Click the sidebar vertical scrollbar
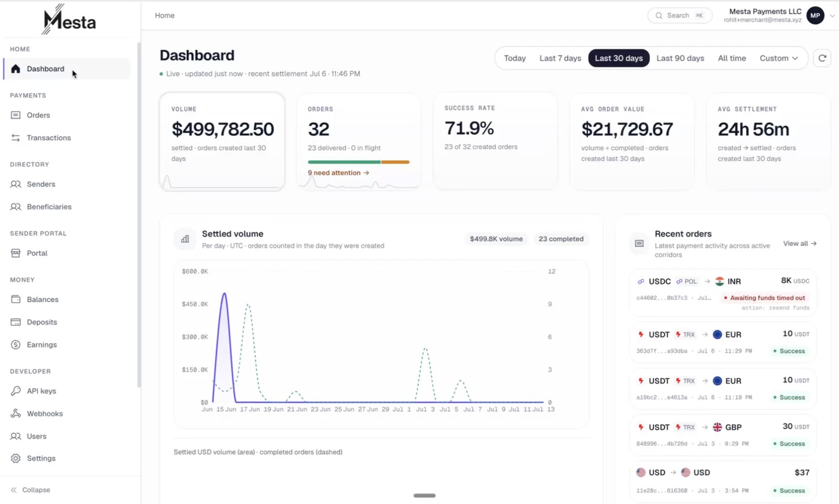 click(x=139, y=215)
